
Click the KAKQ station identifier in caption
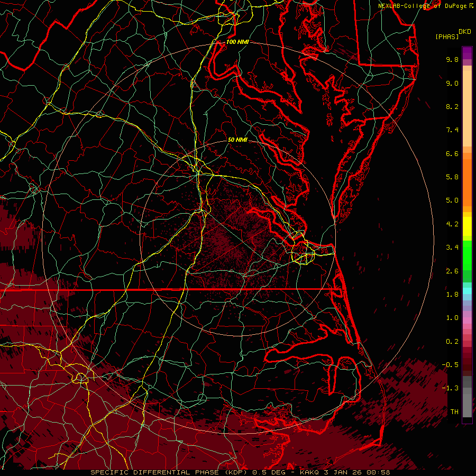point(310,472)
